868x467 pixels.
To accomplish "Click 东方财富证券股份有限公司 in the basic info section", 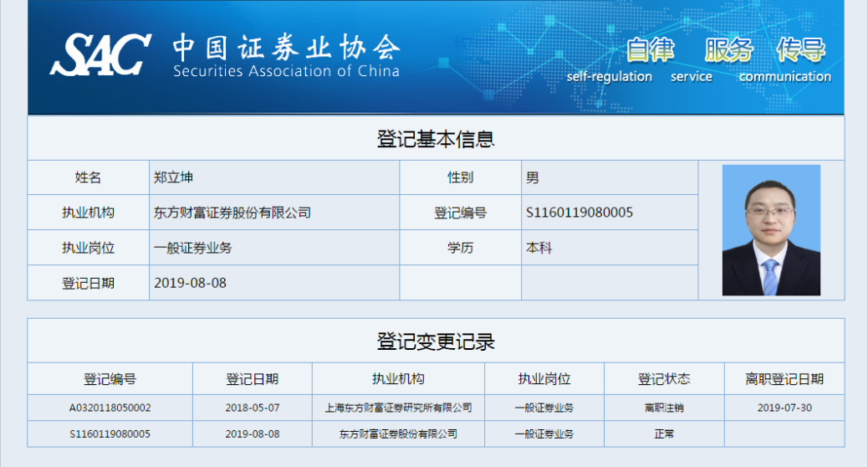I will pos(232,213).
